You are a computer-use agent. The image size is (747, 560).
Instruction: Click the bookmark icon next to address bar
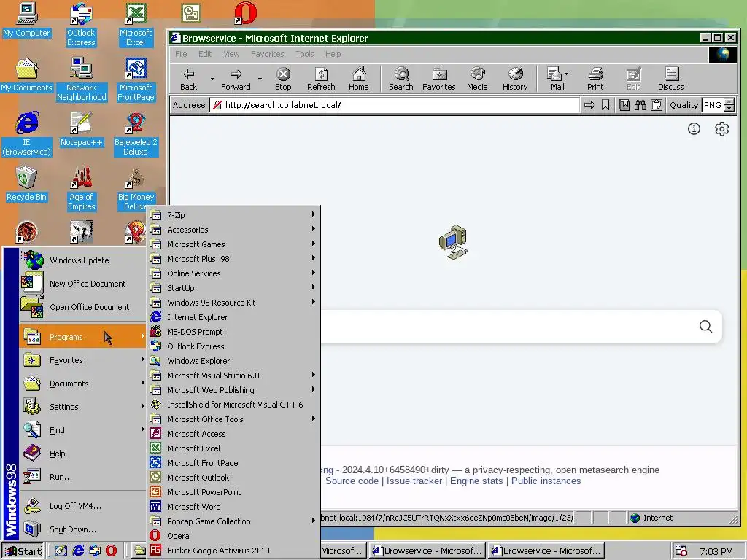coord(605,105)
